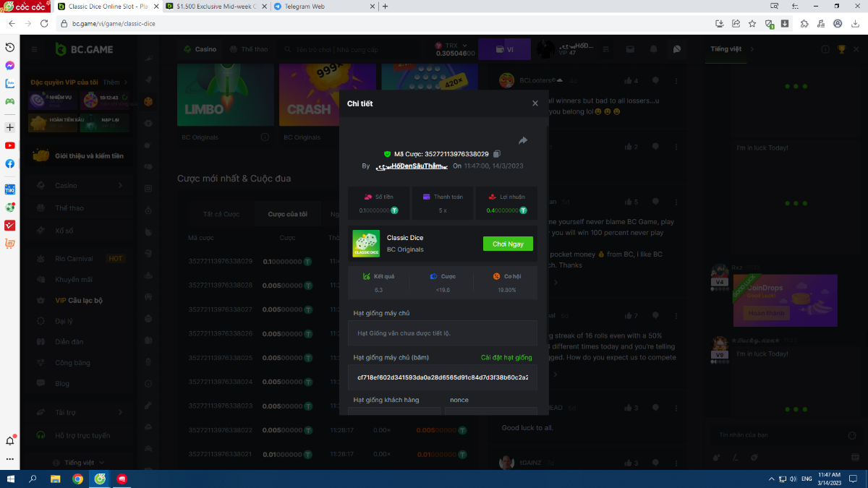This screenshot has height=488, width=868.
Task: Open the Classic Dice game thumbnail
Action: (366, 244)
